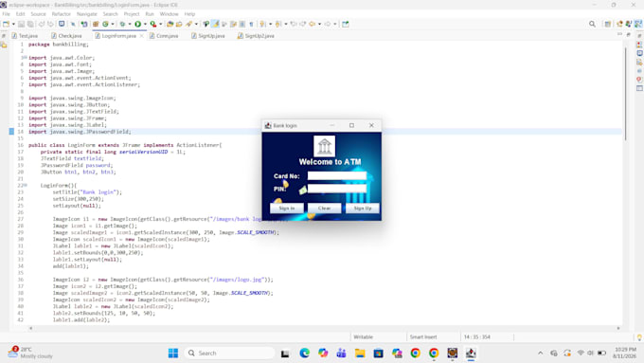Click the Pin Editor icon
The width and height of the screenshot is (644, 363).
[346, 25]
